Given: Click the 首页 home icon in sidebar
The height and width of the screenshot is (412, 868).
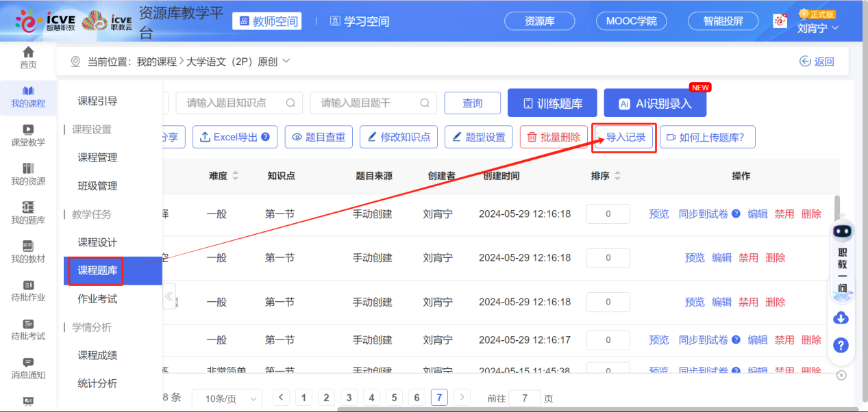Looking at the screenshot, I should coord(28,53).
